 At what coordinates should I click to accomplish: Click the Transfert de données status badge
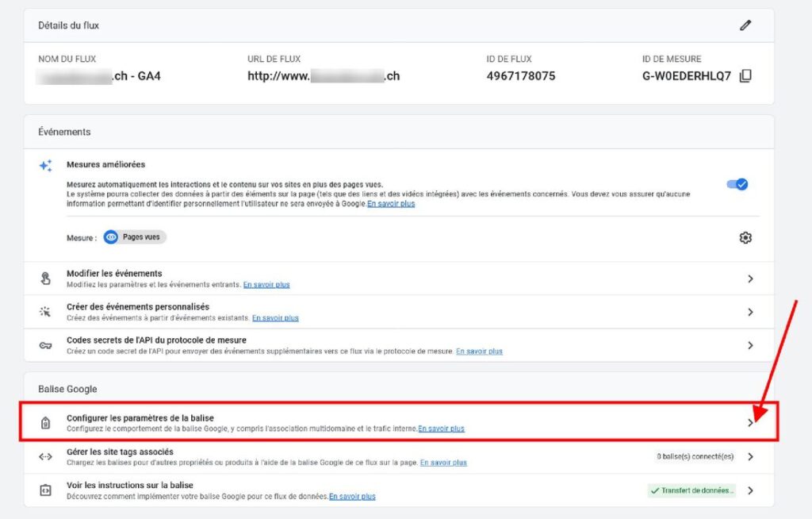click(x=691, y=490)
